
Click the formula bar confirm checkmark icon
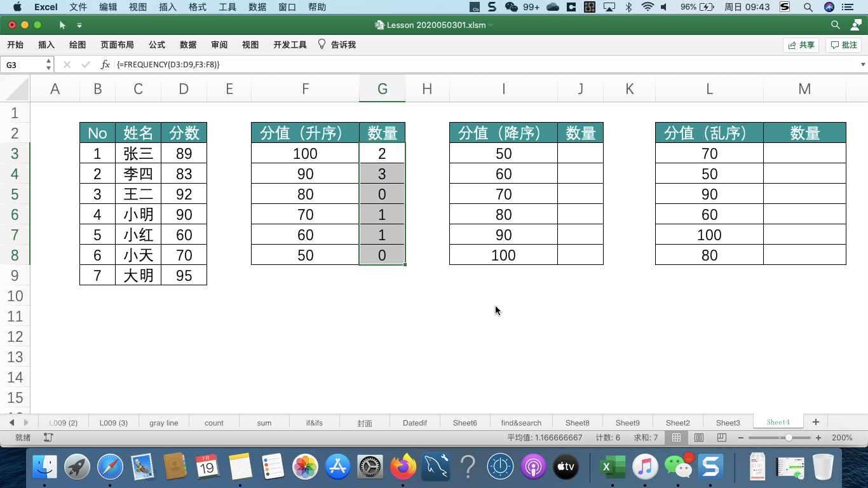coord(86,65)
